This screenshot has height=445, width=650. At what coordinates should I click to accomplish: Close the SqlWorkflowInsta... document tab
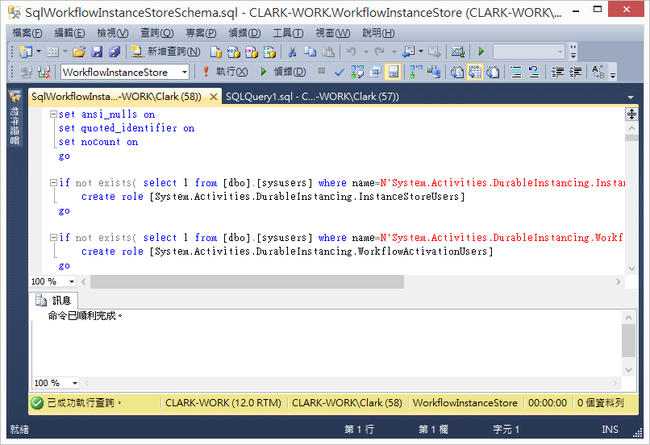tap(213, 97)
